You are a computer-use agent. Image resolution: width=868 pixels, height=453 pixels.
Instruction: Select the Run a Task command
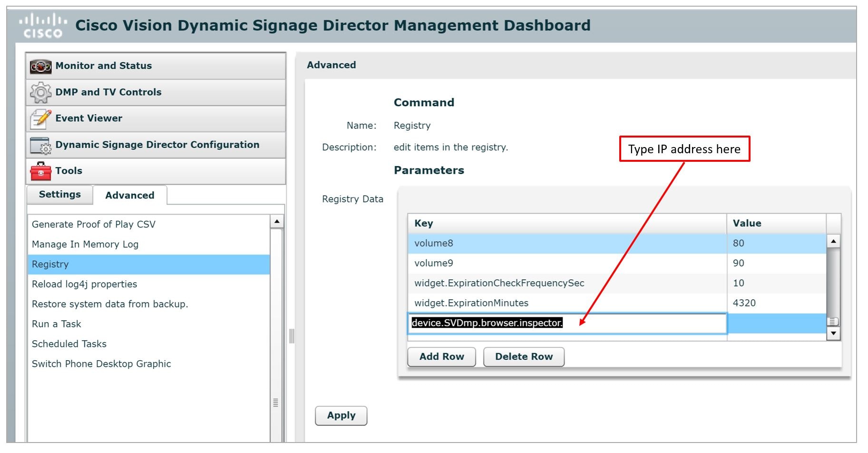point(148,325)
